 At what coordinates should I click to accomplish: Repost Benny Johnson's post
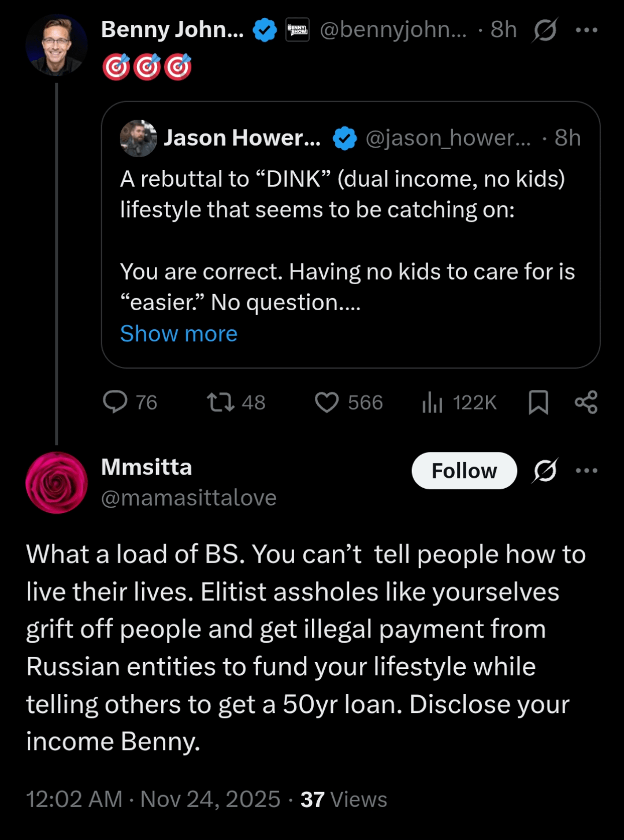coord(221,402)
